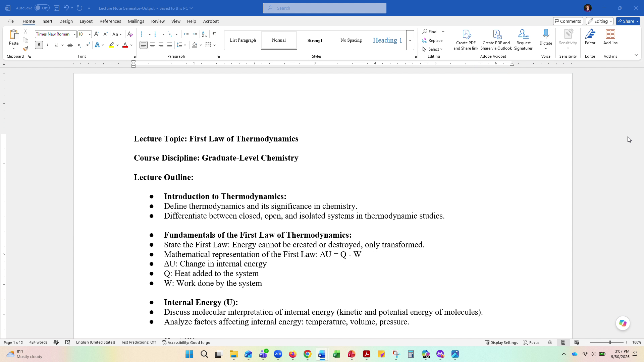Adjust the zoom slider handle
The image size is (644, 362).
coord(610,342)
